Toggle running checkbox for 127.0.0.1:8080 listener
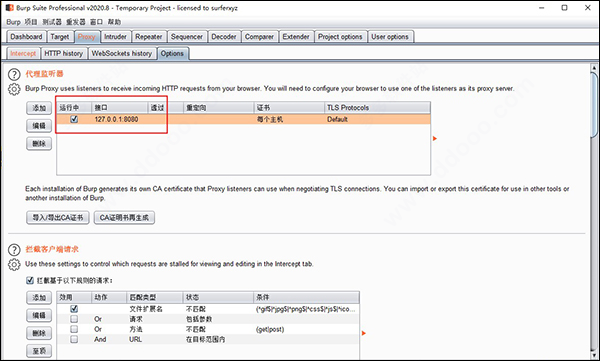 (x=74, y=119)
